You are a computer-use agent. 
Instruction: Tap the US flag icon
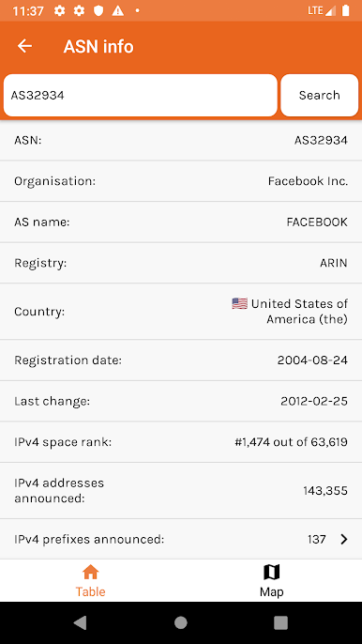[240, 303]
